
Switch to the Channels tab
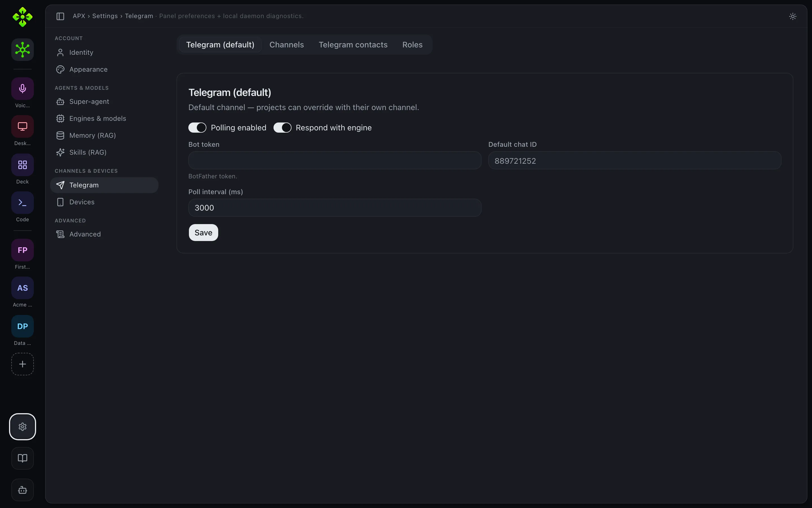tap(286, 45)
